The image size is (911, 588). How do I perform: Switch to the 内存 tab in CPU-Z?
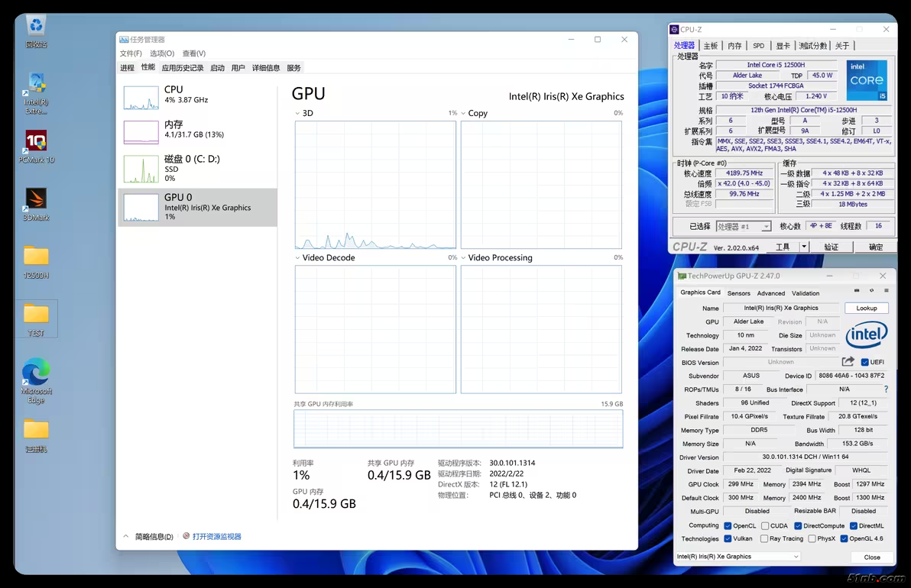coord(734,46)
